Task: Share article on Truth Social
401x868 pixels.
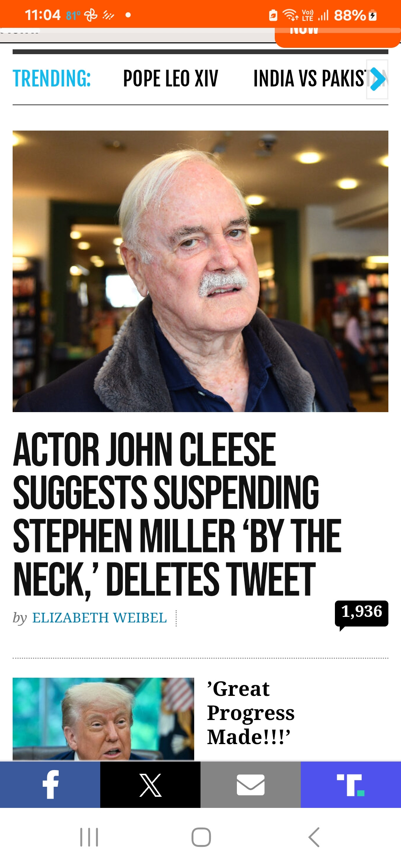Action: pyautogui.click(x=351, y=785)
